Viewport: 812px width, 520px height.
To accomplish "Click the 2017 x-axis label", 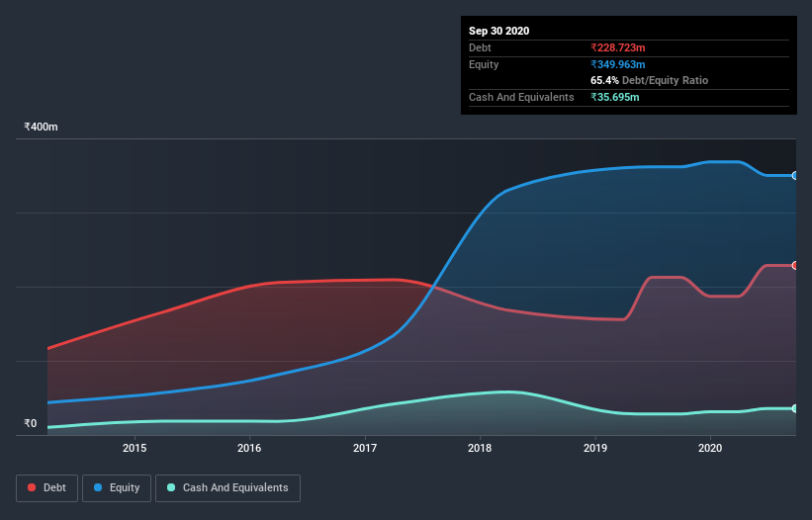I will 365,448.
